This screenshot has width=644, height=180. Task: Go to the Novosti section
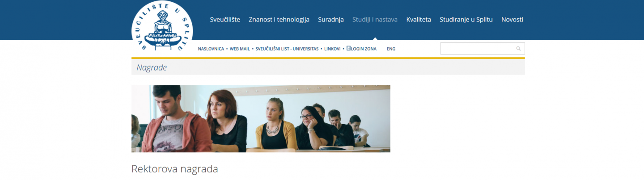click(x=512, y=19)
